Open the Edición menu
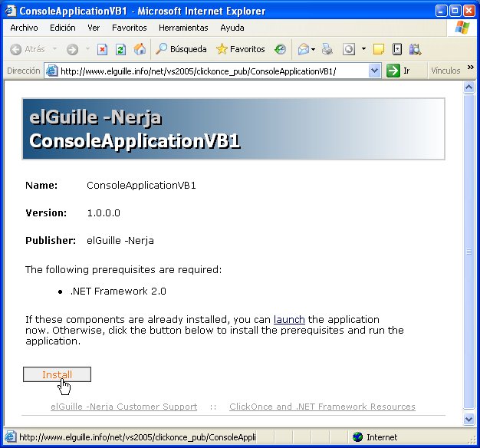 (62, 28)
